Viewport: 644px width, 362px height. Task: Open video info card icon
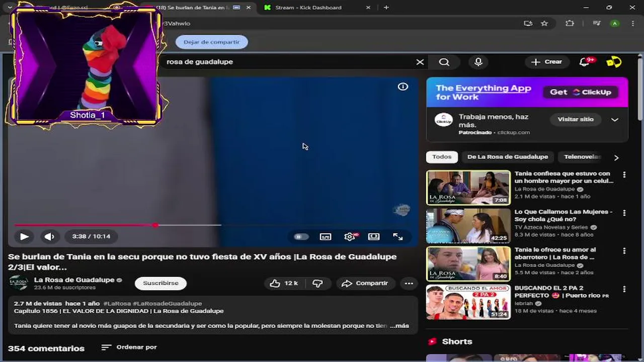point(403,86)
